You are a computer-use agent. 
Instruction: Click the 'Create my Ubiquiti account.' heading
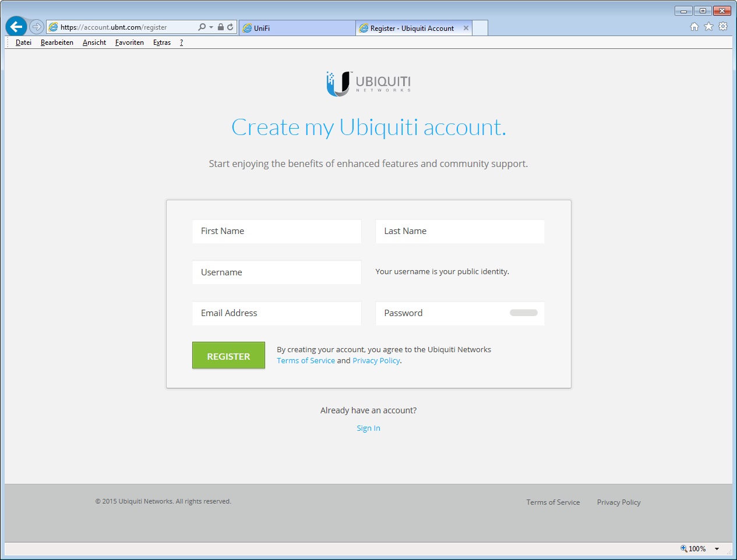click(x=369, y=127)
